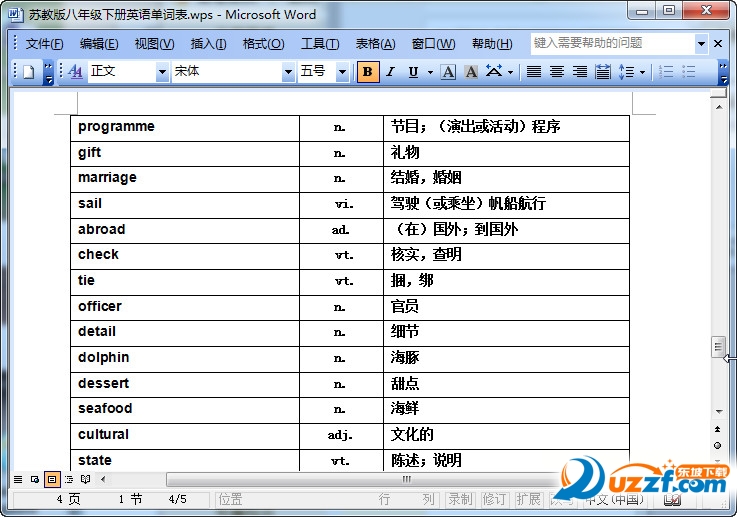Expand the standard toolbar options chevron
This screenshot has height=517, width=737.
tap(48, 73)
